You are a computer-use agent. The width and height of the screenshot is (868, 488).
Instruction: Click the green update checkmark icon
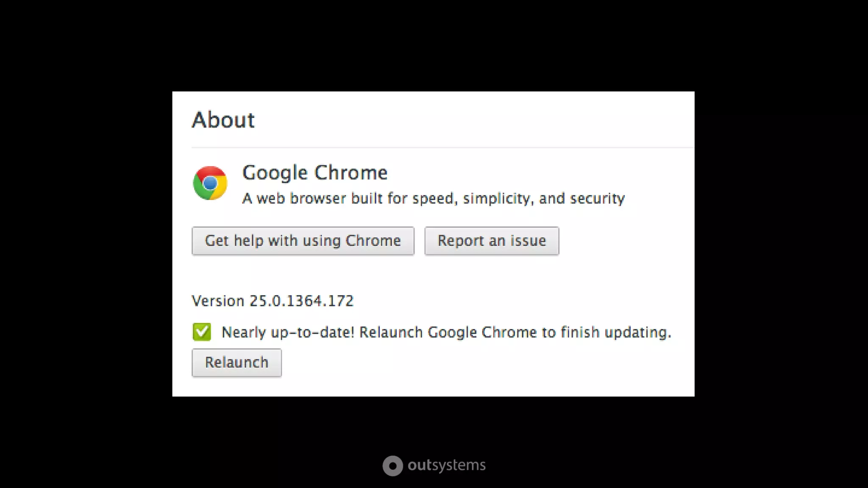pos(202,332)
